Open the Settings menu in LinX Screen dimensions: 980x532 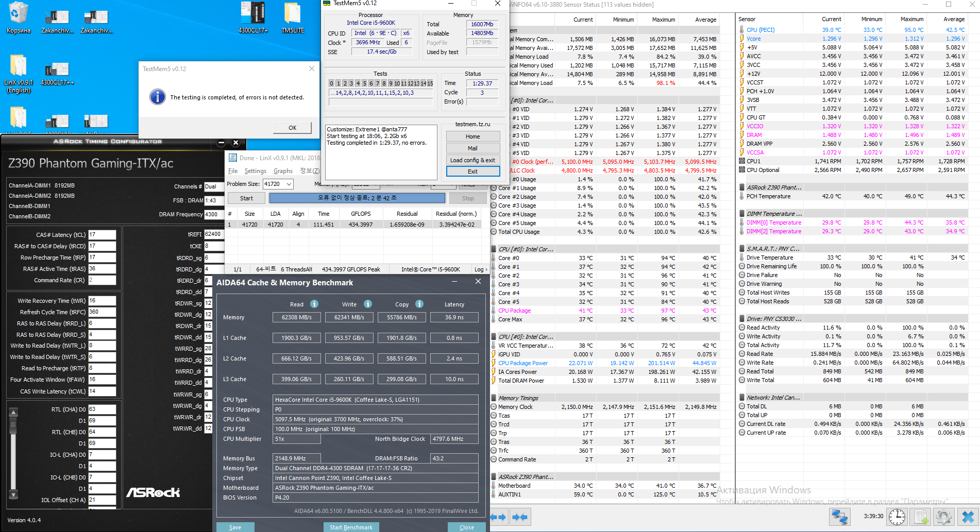[x=256, y=171]
